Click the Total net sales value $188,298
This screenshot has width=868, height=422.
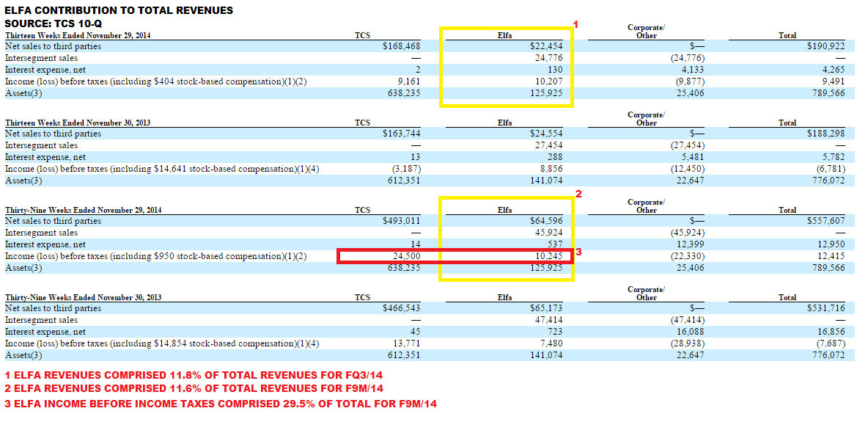pos(826,134)
